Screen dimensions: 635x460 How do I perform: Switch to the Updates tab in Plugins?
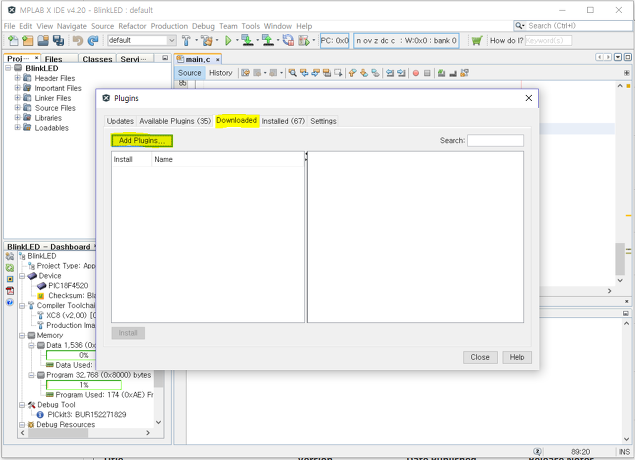point(120,121)
